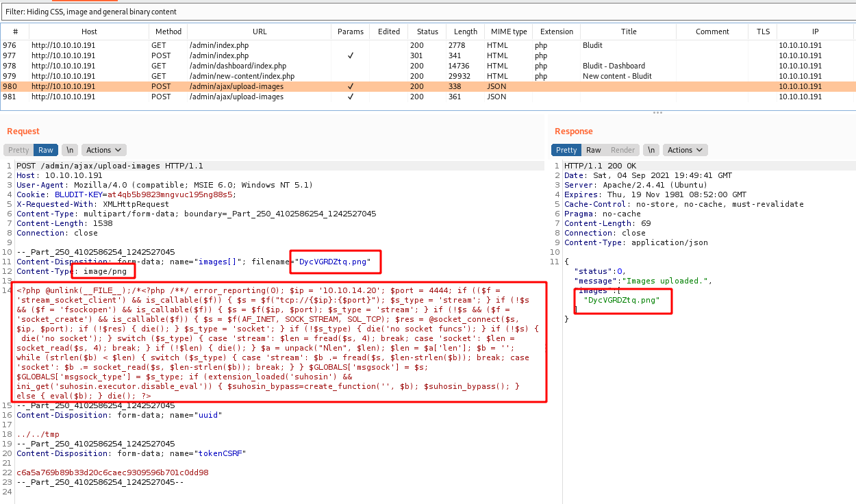Screen dimensions: 856x504
Task: Sort history by the Params column header
Action: pos(351,32)
